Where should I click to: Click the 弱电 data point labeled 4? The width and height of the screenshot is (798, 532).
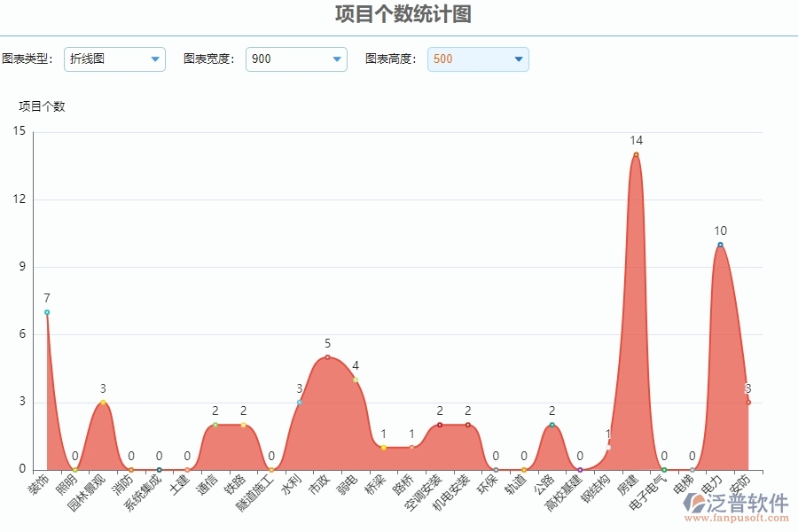[x=355, y=378]
